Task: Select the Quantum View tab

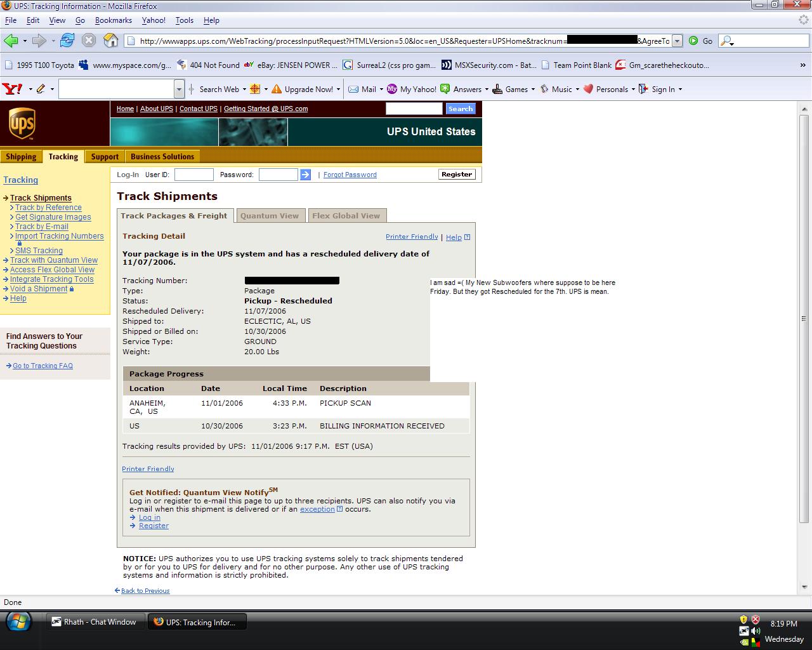Action: coord(270,216)
